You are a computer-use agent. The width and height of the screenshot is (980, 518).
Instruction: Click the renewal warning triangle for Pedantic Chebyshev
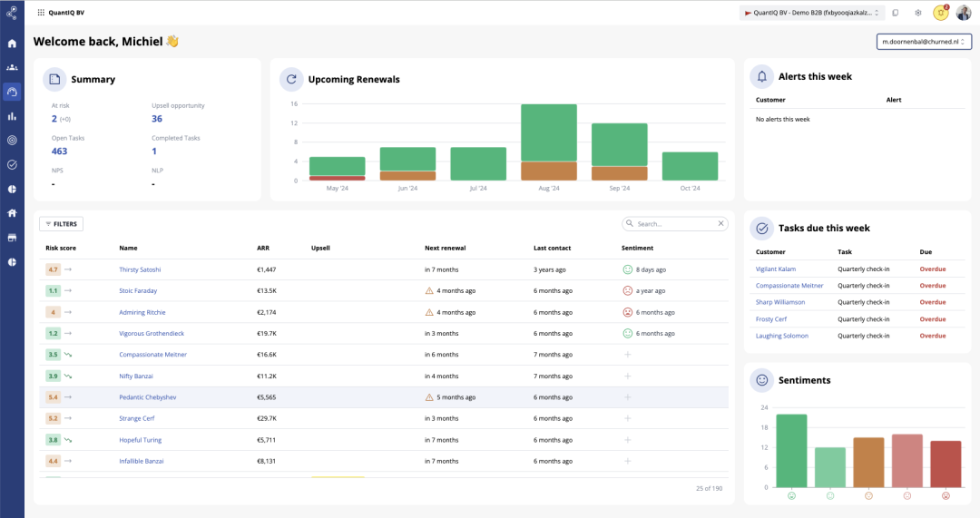(x=429, y=396)
